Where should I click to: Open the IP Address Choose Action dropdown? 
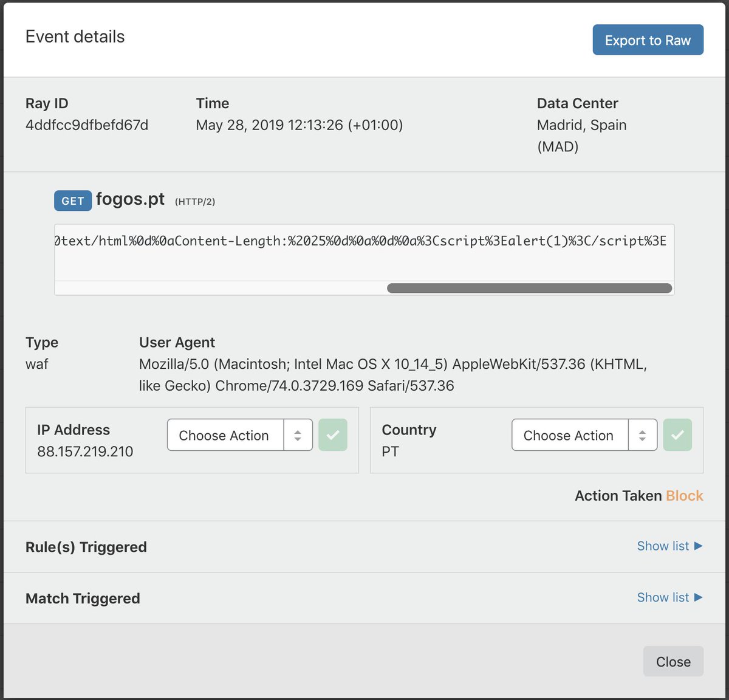[x=239, y=435]
